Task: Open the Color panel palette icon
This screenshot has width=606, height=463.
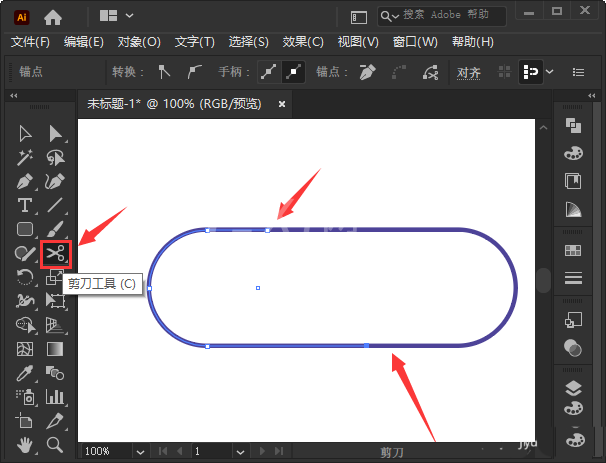Action: [573, 153]
